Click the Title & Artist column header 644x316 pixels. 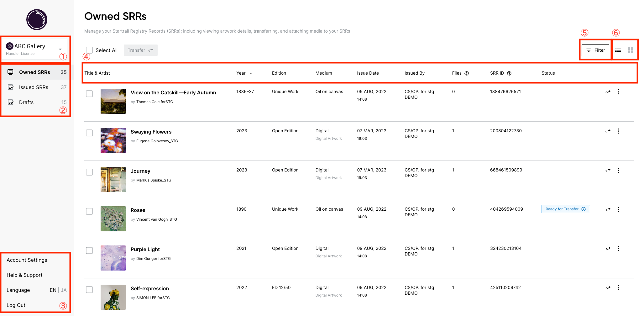(97, 73)
